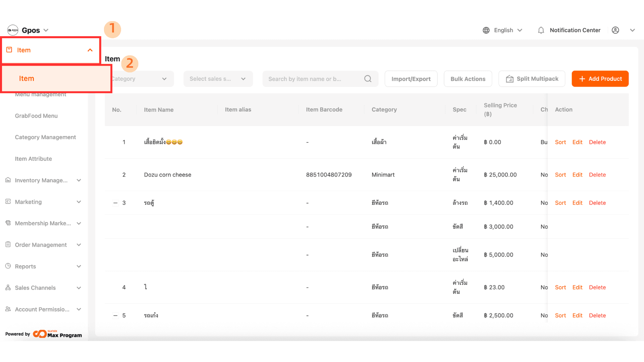644x362 pixels.
Task: Click the Inventory Management sidebar icon
Action: pos(8,180)
